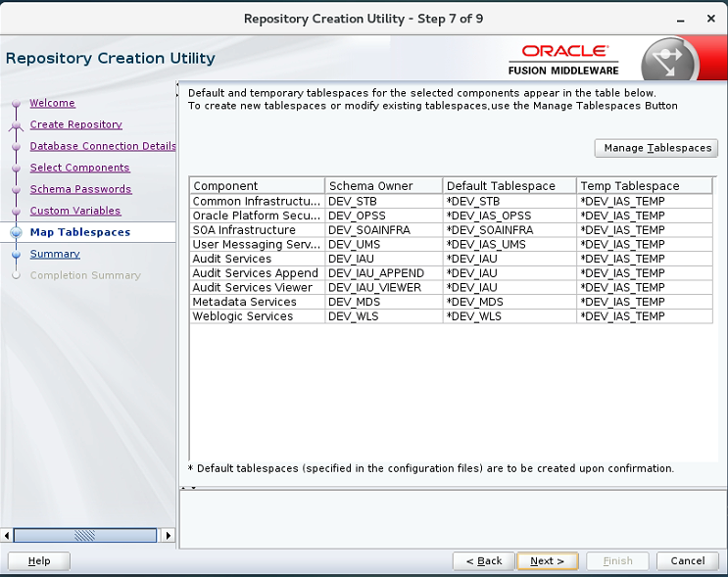Click the DEV_SOAINFRA schema owner cell
The width and height of the screenshot is (728, 577).
click(384, 230)
